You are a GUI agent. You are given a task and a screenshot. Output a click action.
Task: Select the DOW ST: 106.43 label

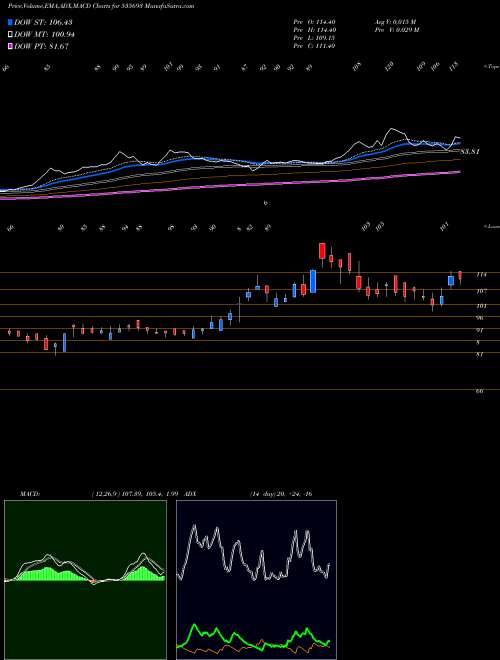pos(41,22)
